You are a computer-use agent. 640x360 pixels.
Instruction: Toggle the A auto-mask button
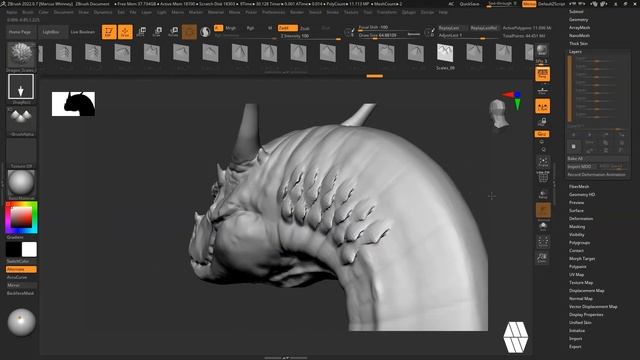218,28
